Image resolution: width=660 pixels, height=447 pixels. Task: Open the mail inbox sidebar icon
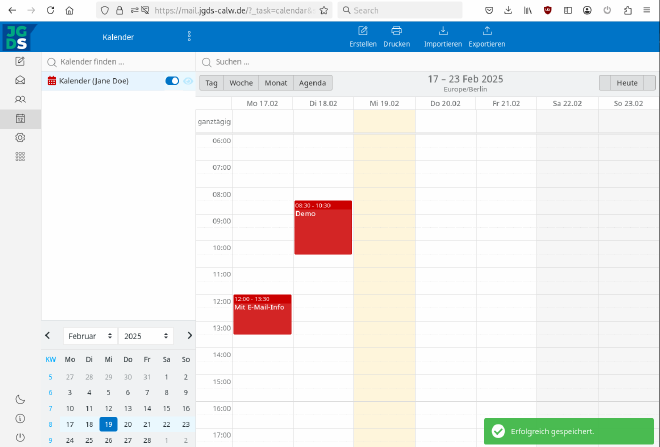coord(20,80)
